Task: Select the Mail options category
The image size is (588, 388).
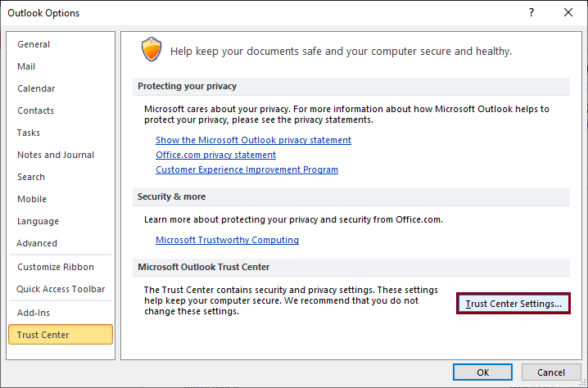Action: tap(61, 66)
